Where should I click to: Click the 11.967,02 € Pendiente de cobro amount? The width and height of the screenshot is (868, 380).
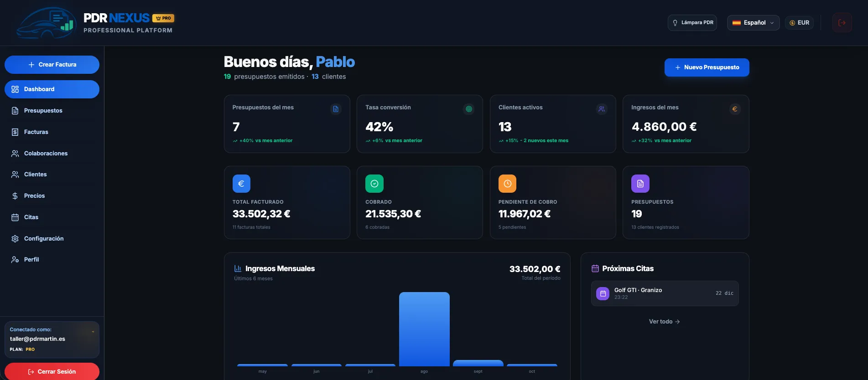pos(525,214)
